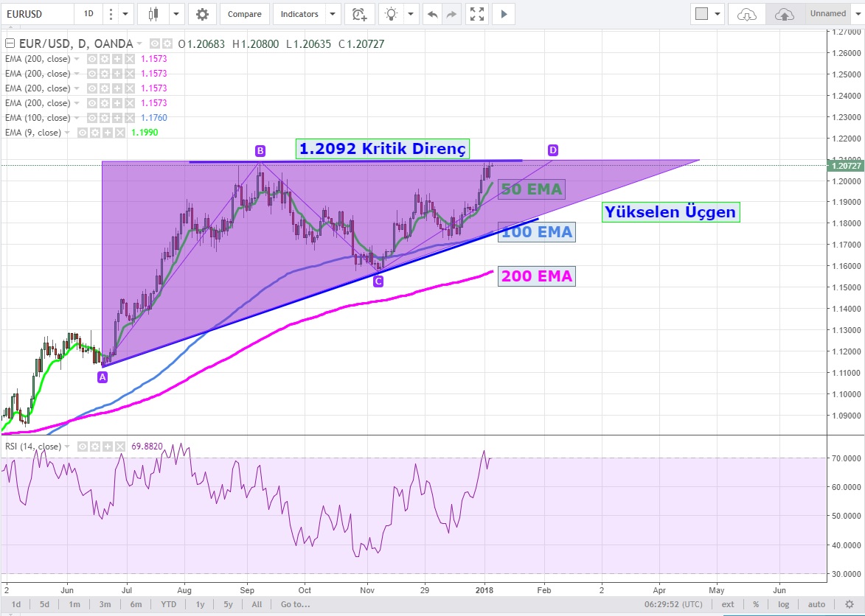Image resolution: width=865 pixels, height=616 pixels.
Task: Switch to the 6m time range
Action: click(x=136, y=604)
